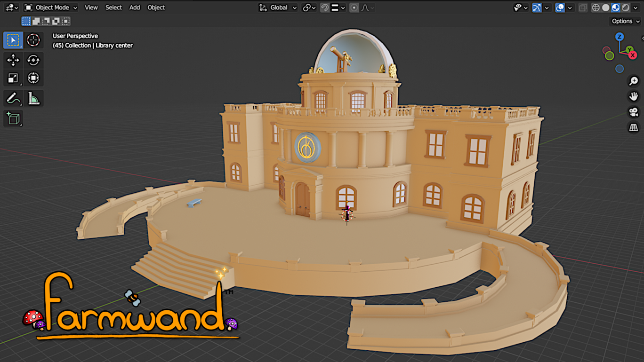Open the Add menu
This screenshot has height=362, width=644.
tap(135, 8)
